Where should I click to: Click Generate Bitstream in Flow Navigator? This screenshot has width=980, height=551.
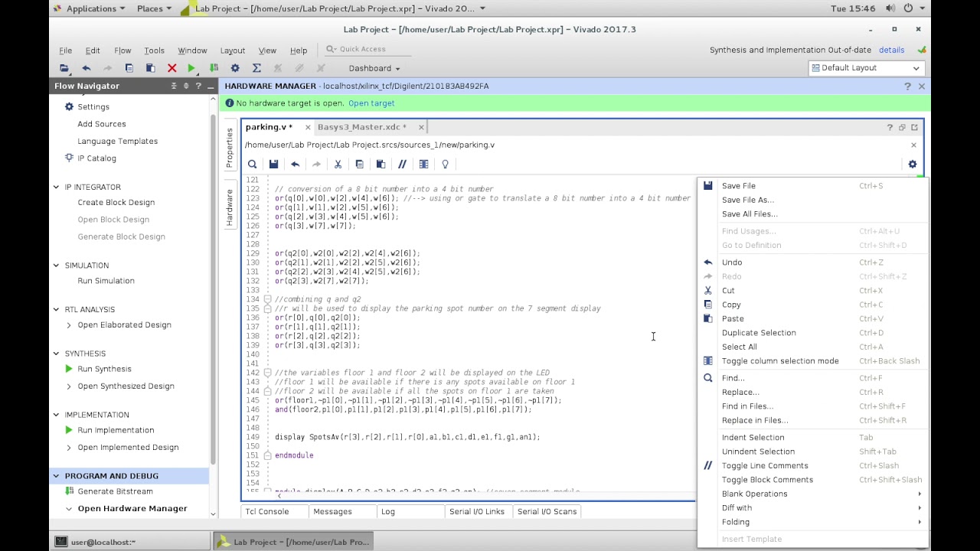pyautogui.click(x=115, y=491)
